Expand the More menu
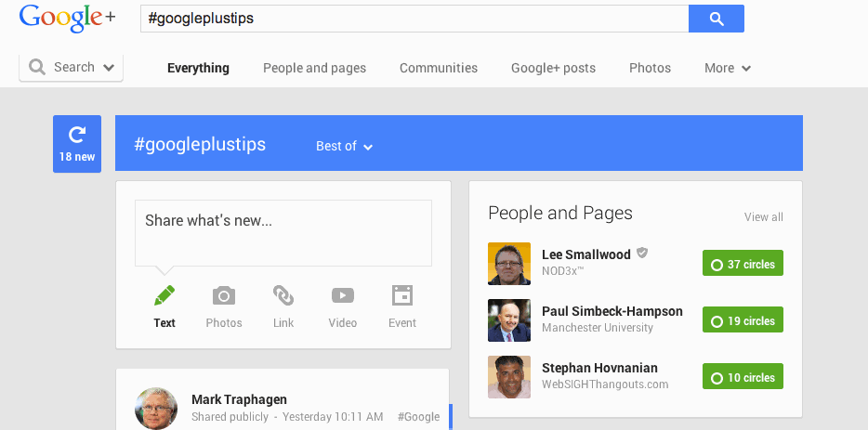Image resolution: width=868 pixels, height=430 pixels. [x=728, y=68]
